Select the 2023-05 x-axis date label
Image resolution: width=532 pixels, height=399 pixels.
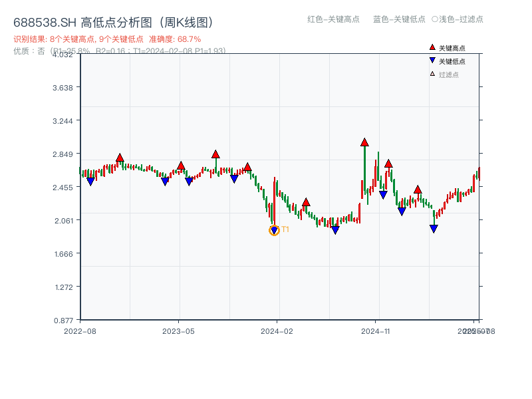tap(178, 331)
